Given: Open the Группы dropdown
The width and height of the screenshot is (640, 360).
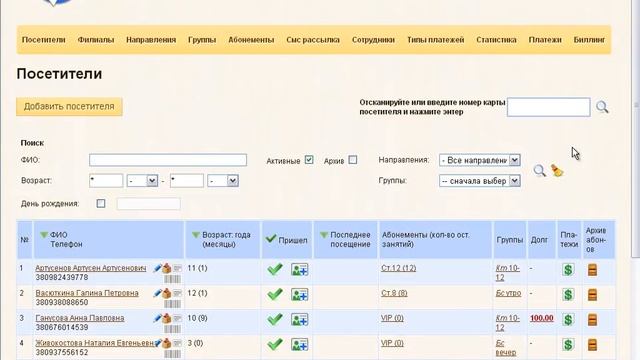Looking at the screenshot, I should click(480, 180).
